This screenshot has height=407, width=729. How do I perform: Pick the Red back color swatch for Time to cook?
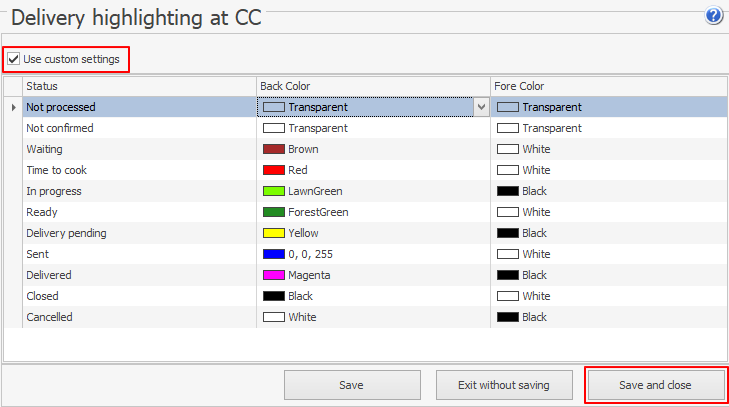pyautogui.click(x=274, y=170)
